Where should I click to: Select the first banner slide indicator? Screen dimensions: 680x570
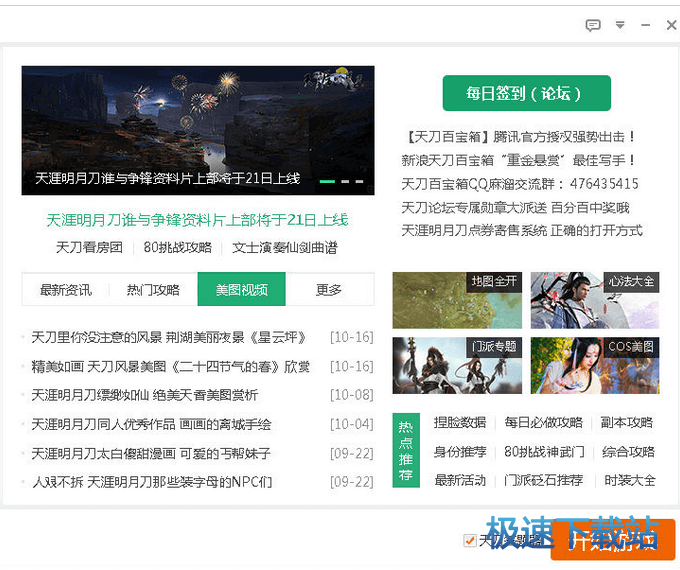click(x=327, y=181)
